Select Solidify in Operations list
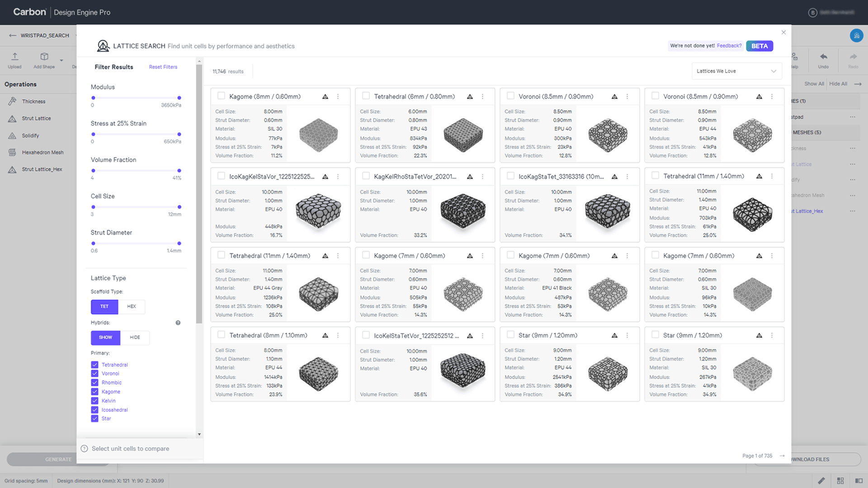The image size is (868, 488). click(30, 136)
